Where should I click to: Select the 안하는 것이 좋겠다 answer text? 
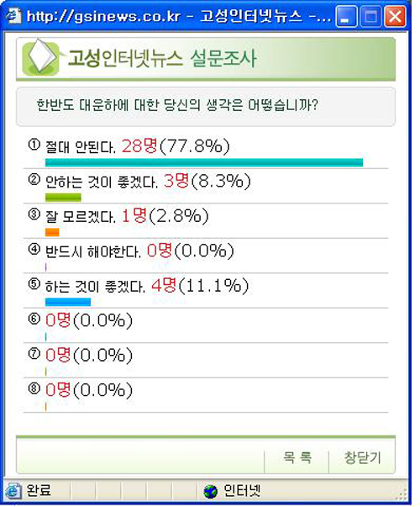pos(101,182)
